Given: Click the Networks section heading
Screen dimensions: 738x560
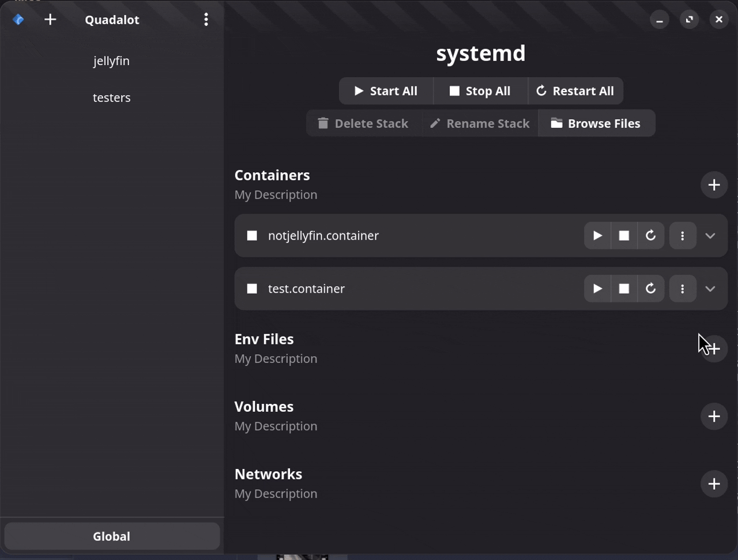Looking at the screenshot, I should point(268,474).
